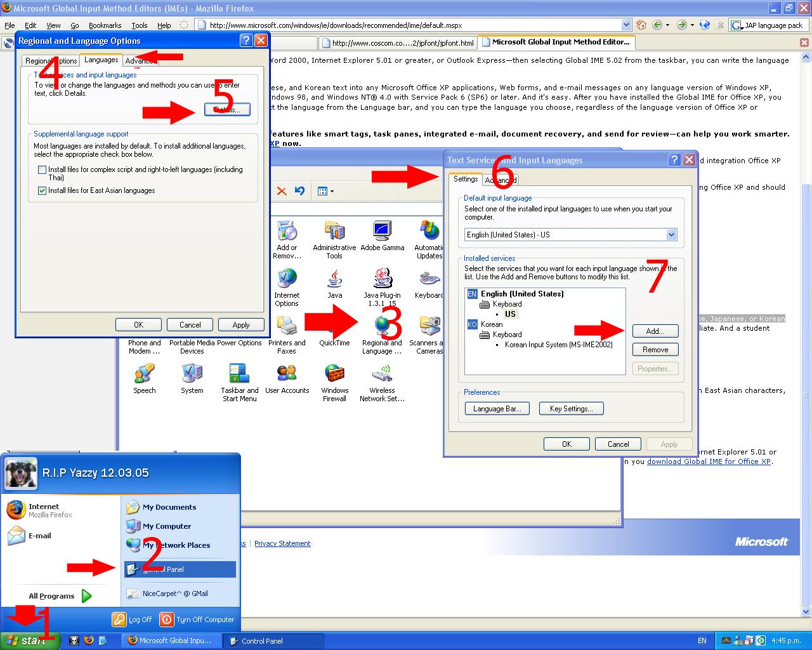Screen dimensions: 812x650
Task: Open Printers and Faxes in Control Panel
Action: (x=287, y=335)
